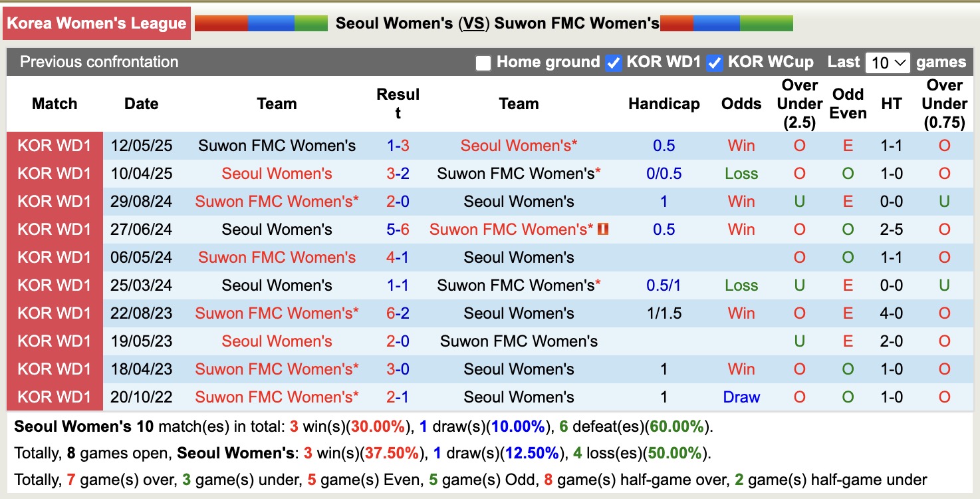Click the Draw odds link on the 20/10/22 row
The height and width of the screenshot is (499, 980).
tap(741, 397)
